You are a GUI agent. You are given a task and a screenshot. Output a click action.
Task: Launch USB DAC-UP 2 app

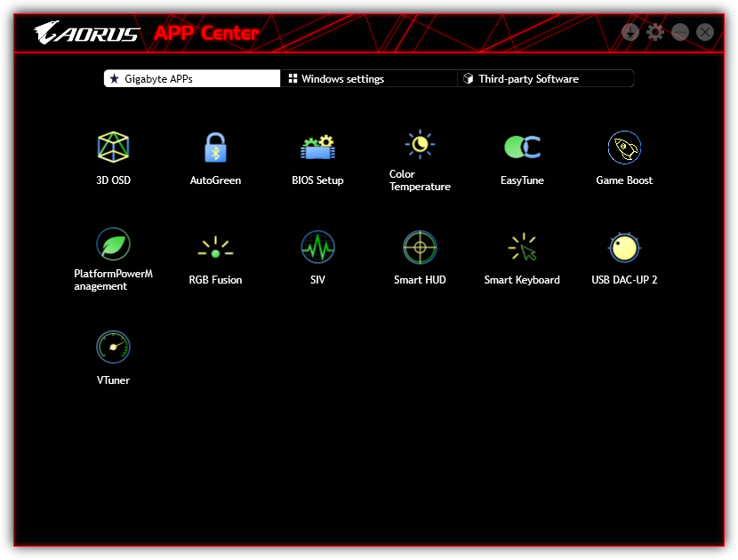(624, 247)
